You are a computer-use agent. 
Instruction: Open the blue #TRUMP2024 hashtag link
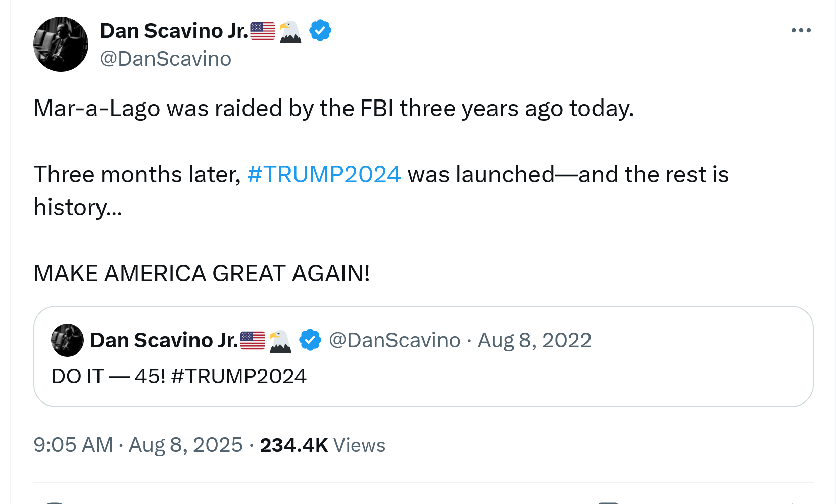(324, 175)
